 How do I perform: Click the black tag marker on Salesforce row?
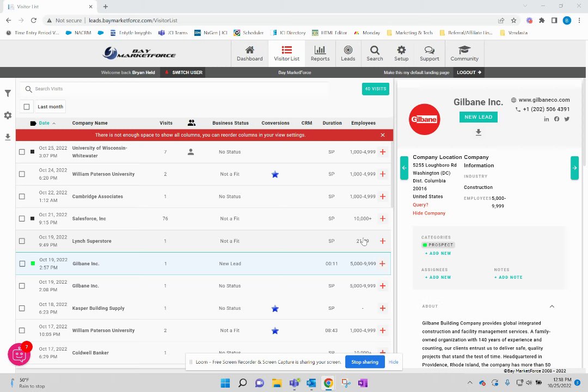[x=32, y=218]
